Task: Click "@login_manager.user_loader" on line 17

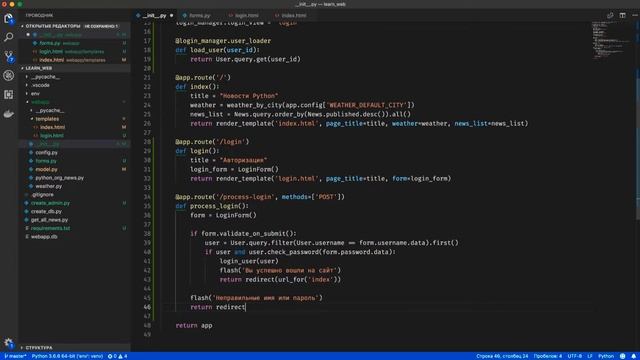Action: pos(223,41)
